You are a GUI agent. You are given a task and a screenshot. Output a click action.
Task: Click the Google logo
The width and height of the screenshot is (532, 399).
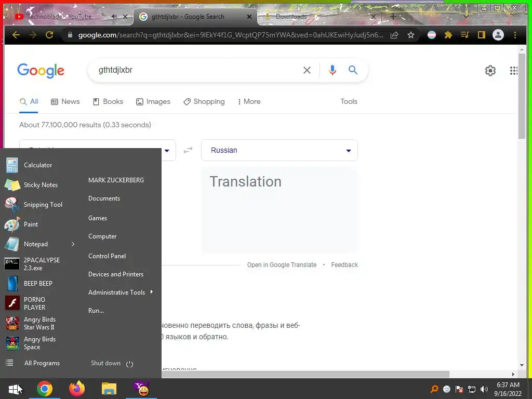tap(41, 71)
